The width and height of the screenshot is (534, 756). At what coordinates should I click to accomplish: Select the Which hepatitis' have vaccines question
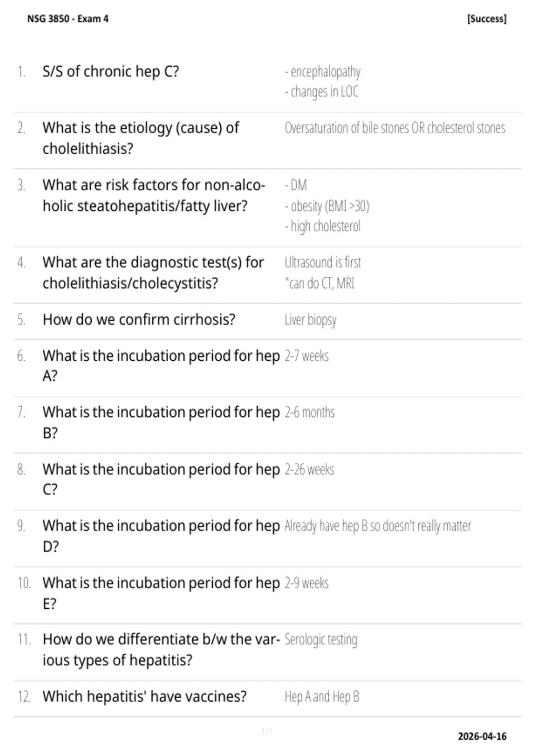(x=145, y=696)
